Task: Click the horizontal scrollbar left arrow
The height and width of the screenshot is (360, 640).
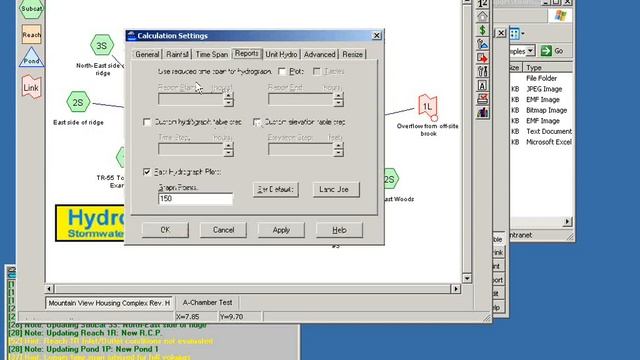Action: [x=49, y=289]
